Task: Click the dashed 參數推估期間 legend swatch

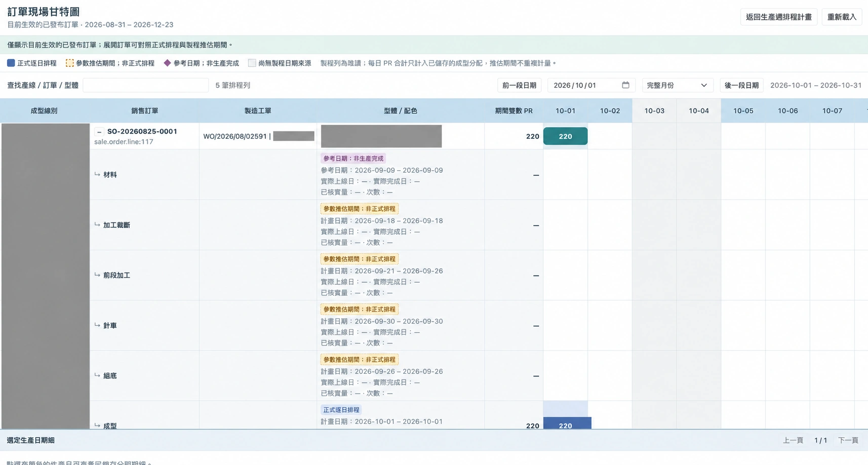Action: (x=70, y=63)
